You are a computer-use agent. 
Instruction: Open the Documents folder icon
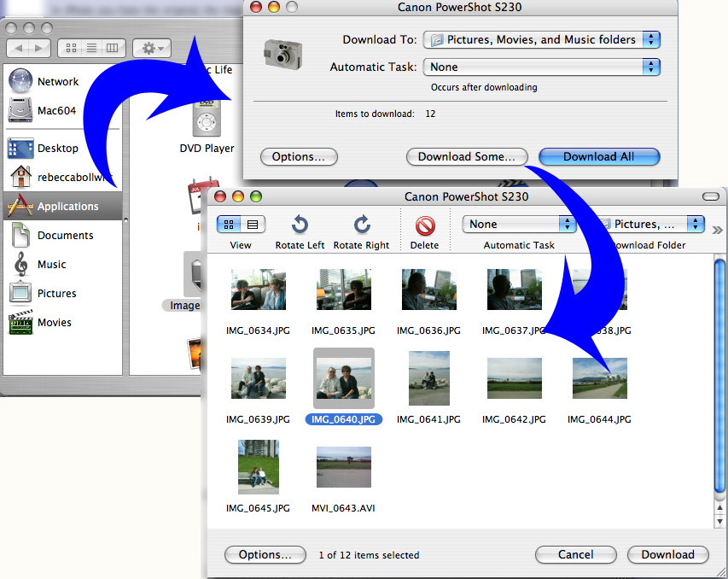[20, 235]
